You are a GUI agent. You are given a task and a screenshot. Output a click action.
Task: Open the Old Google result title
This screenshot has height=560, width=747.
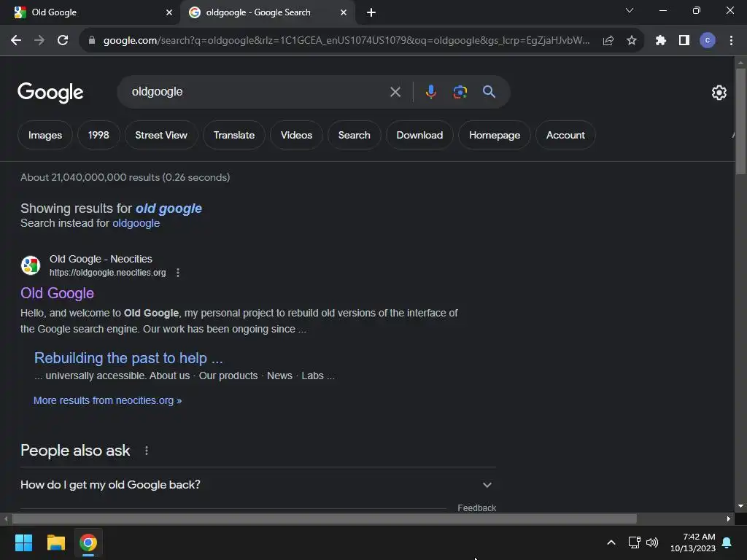pyautogui.click(x=57, y=293)
